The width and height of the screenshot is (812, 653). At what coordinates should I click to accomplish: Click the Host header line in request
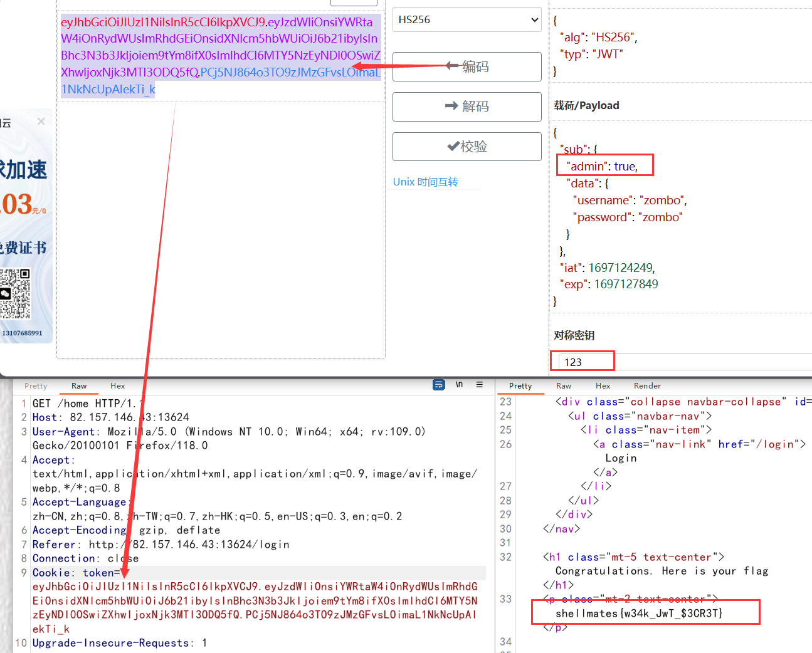pos(111,417)
